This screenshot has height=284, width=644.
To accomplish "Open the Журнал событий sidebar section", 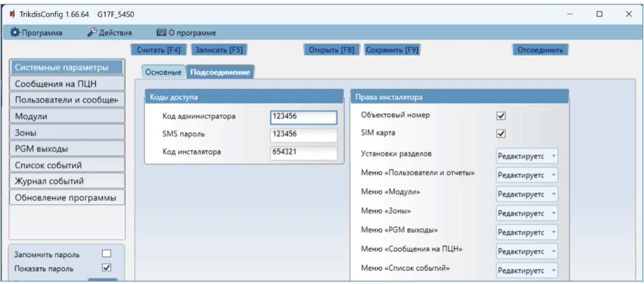I will [67, 181].
